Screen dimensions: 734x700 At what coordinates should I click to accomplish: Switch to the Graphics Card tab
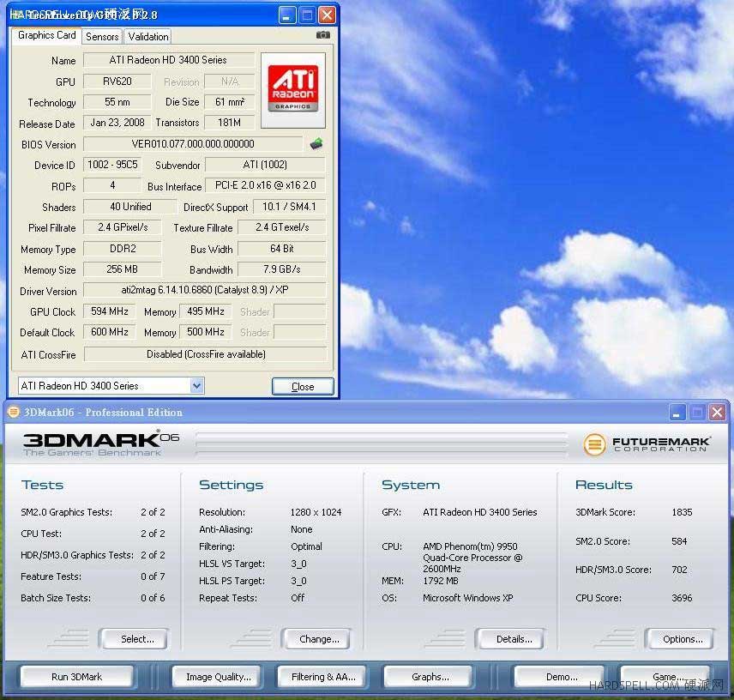pyautogui.click(x=46, y=35)
